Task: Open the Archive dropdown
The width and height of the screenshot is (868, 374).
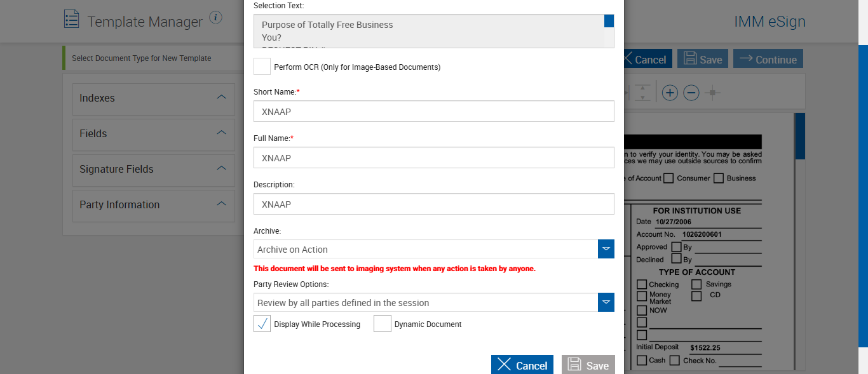Action: point(606,249)
